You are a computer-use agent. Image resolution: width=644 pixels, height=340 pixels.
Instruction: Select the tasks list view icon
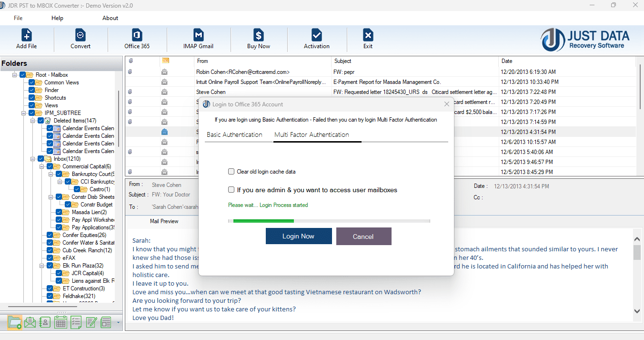[76, 322]
